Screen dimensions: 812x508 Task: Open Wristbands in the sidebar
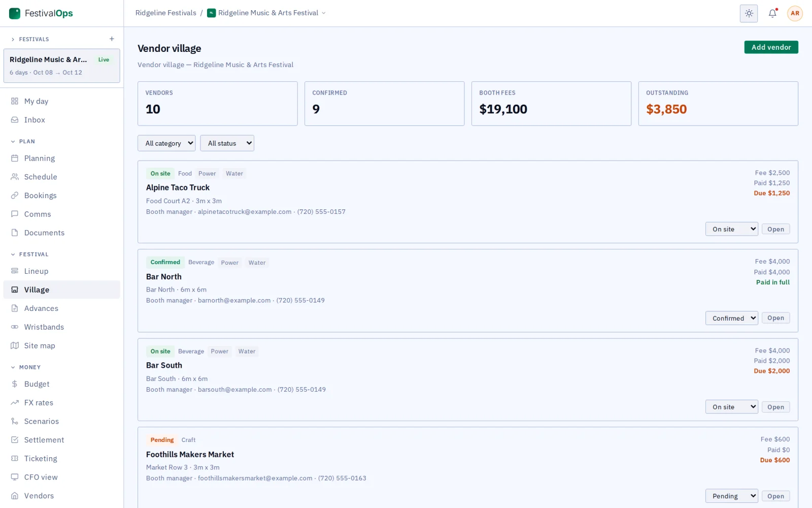point(62,327)
